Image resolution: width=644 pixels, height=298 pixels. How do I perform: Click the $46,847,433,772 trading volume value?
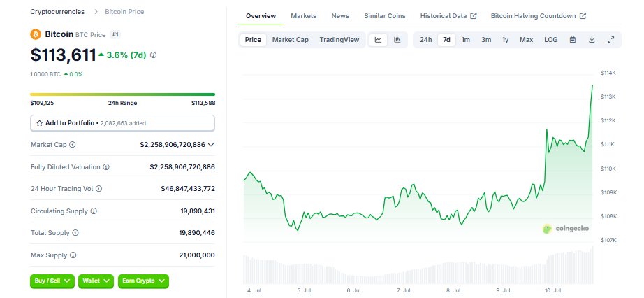pos(188,189)
